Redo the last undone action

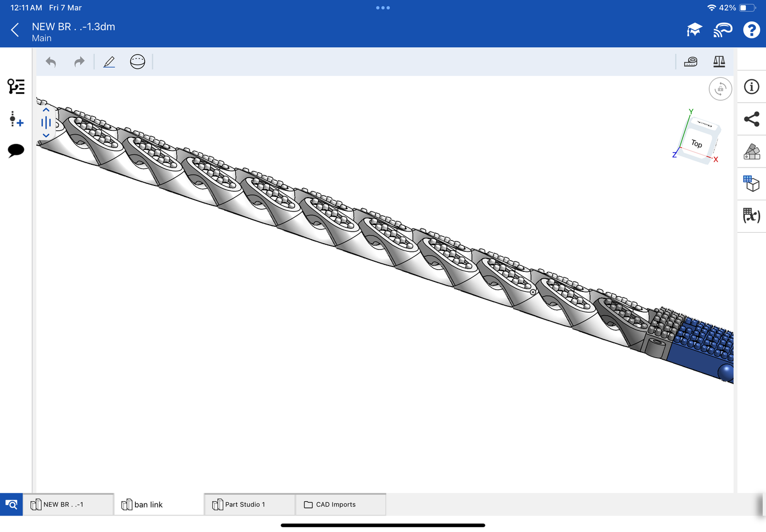click(79, 62)
